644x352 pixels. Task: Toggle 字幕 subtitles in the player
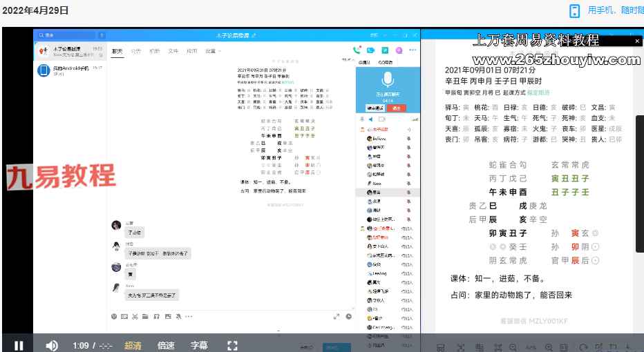199,345
